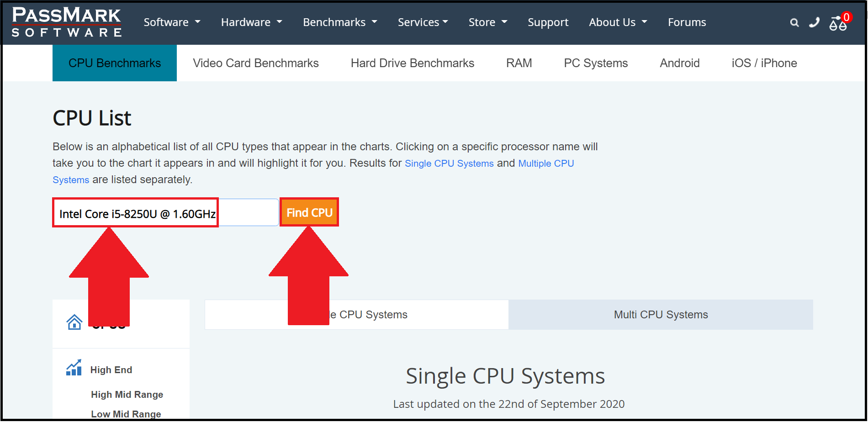Select the Low Mid Range category
The image size is (868, 422).
(x=126, y=414)
